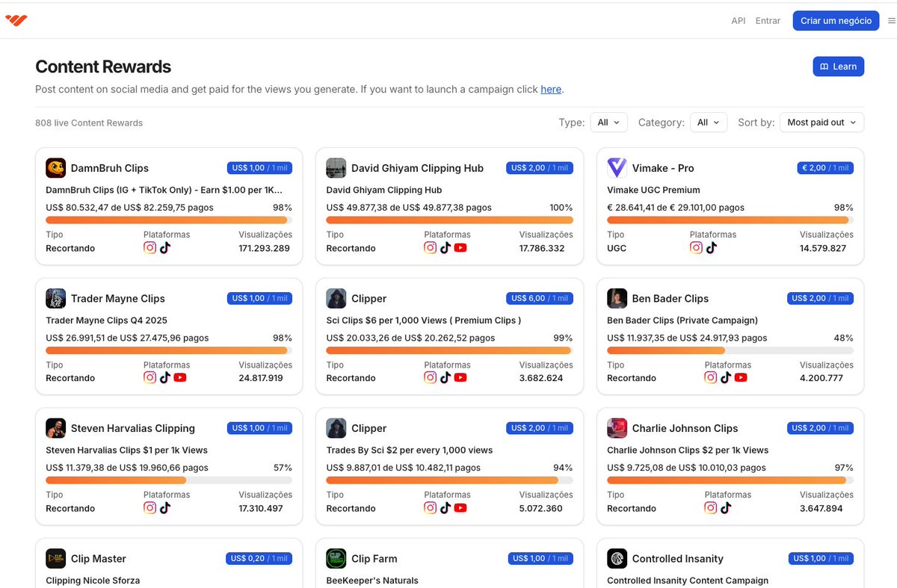Click 'Steven Harvalias Clips $1 per 1k Views'
Viewport: 897px width, 588px height.
pyautogui.click(x=126, y=450)
